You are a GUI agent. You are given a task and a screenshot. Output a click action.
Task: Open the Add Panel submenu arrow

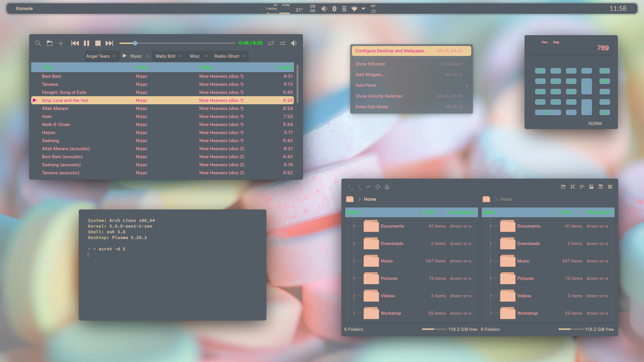pyautogui.click(x=467, y=85)
